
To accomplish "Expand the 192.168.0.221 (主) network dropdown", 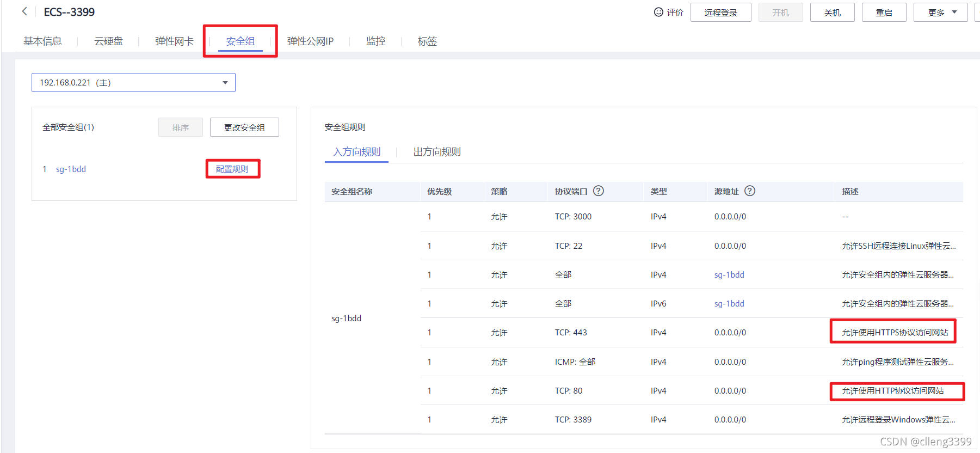I will [x=133, y=83].
